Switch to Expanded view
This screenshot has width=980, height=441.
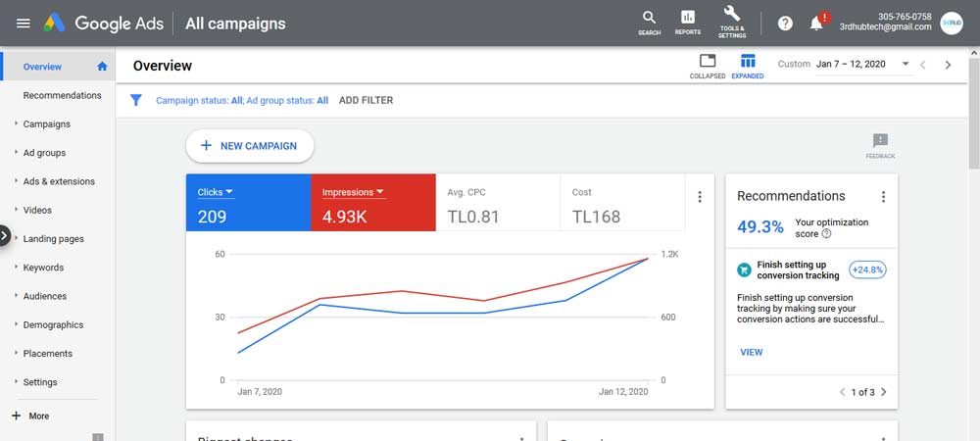(x=748, y=67)
